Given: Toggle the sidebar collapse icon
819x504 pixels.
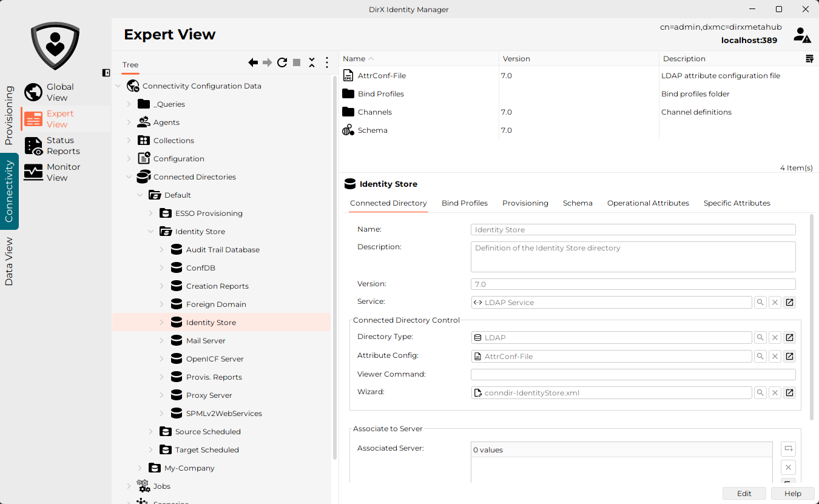Looking at the screenshot, I should 106,73.
